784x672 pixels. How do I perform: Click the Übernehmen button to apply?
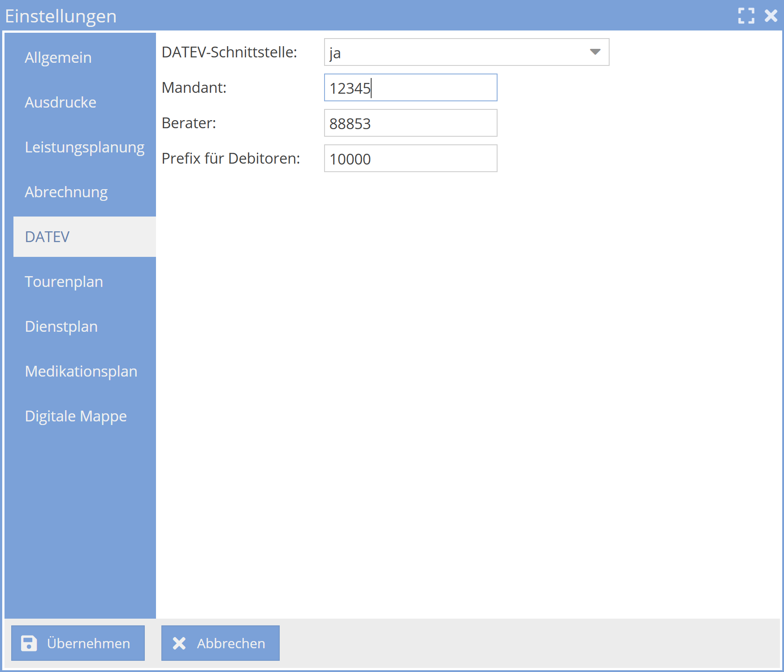click(78, 643)
